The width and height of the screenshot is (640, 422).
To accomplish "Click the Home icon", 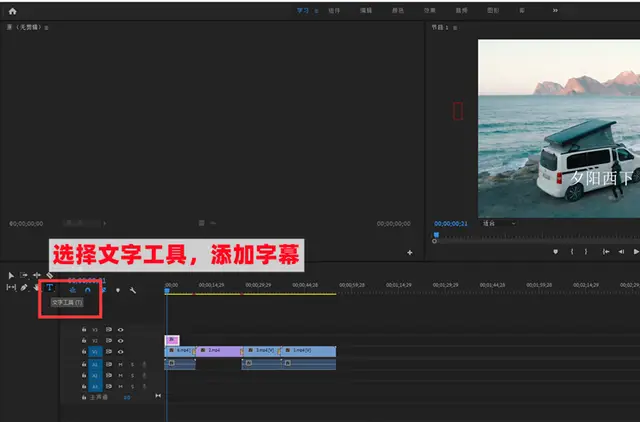I will click(13, 11).
